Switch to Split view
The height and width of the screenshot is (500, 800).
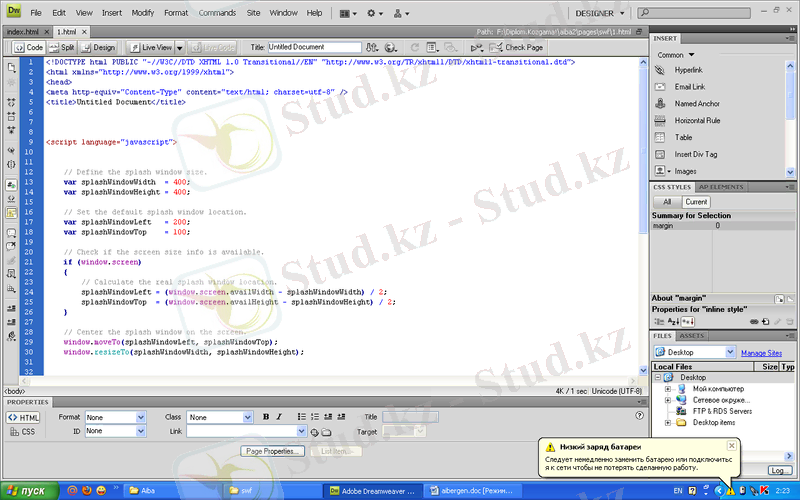(62, 47)
